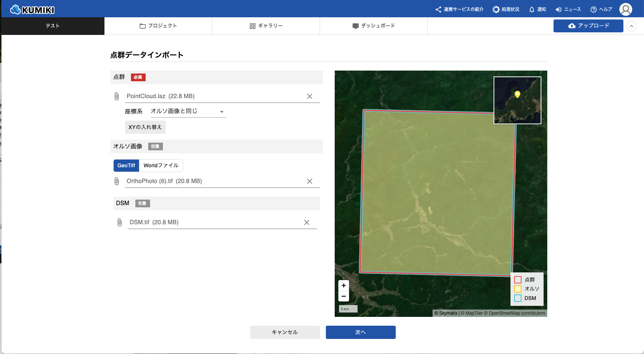Open the プロジェクト tab
This screenshot has width=644, height=354.
point(158,26)
